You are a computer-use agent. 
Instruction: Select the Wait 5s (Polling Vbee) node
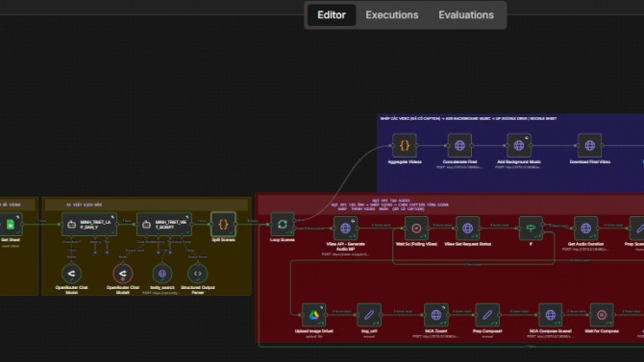pos(416,229)
